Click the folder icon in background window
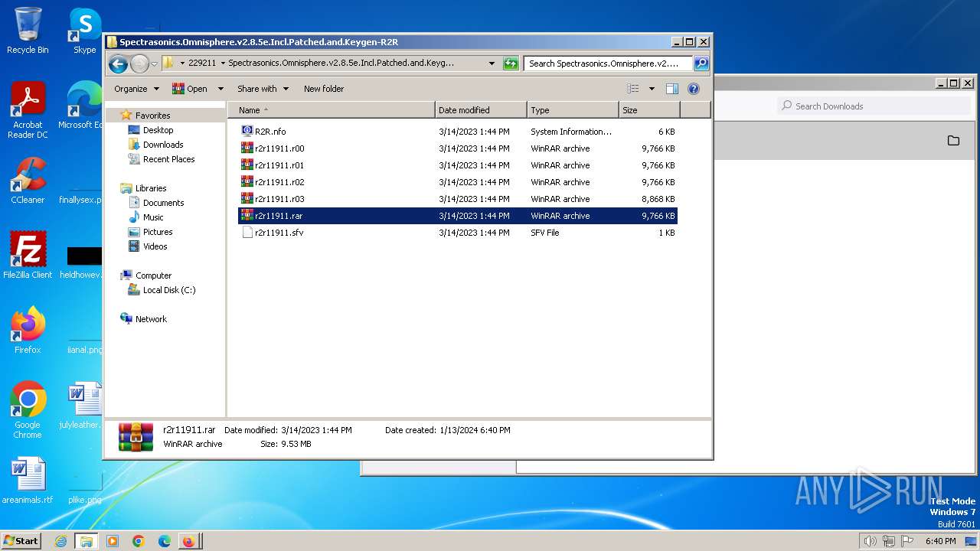The height and width of the screenshot is (551, 980). click(953, 140)
